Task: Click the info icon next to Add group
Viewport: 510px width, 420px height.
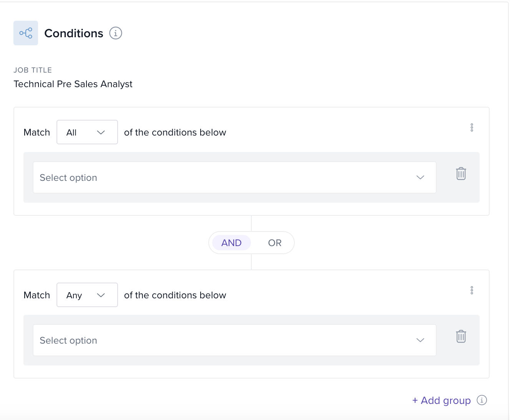Action: coord(482,400)
